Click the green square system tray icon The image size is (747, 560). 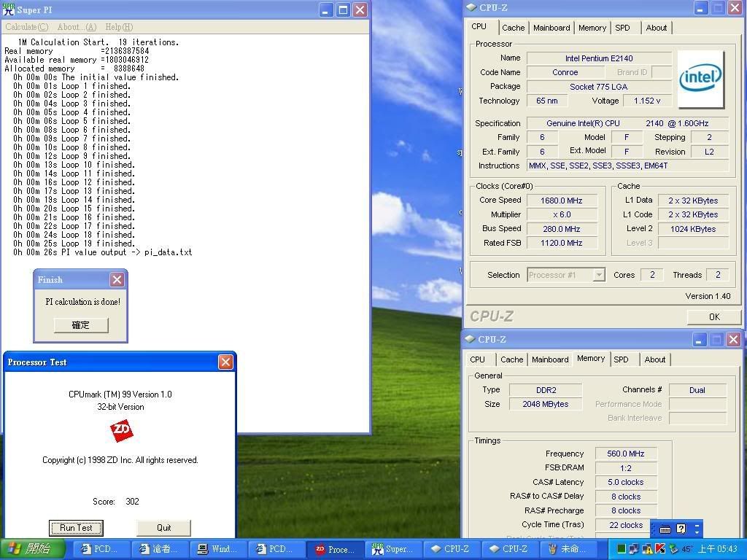click(621, 549)
